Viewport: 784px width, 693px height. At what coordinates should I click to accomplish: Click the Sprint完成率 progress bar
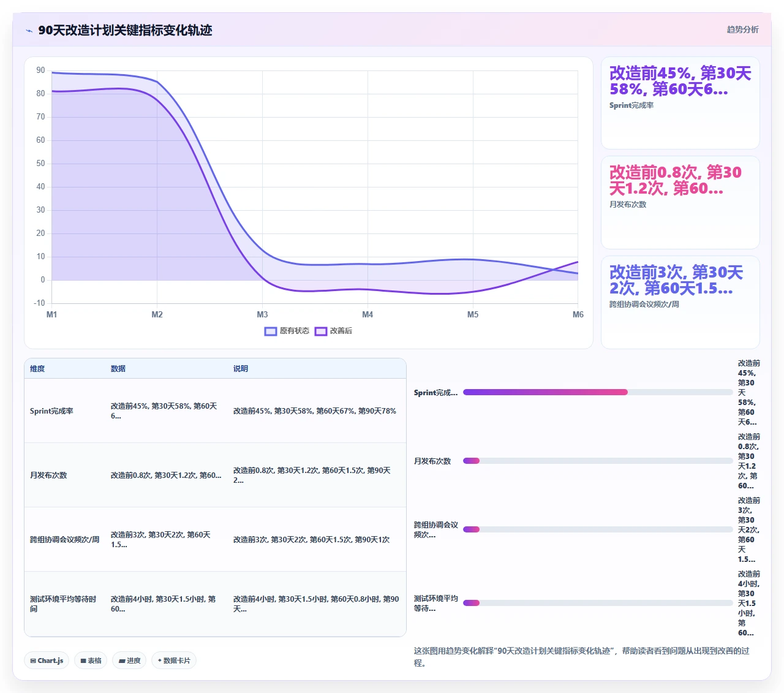point(598,392)
